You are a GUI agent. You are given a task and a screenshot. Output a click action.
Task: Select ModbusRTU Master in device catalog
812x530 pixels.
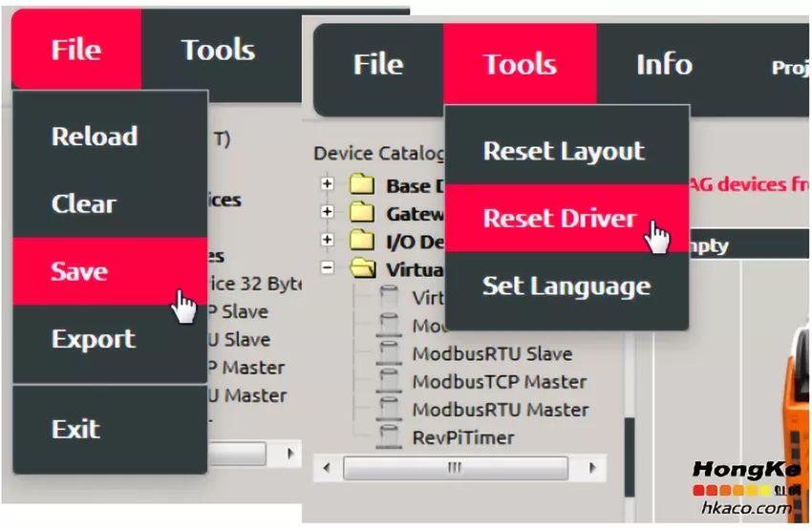501,410
